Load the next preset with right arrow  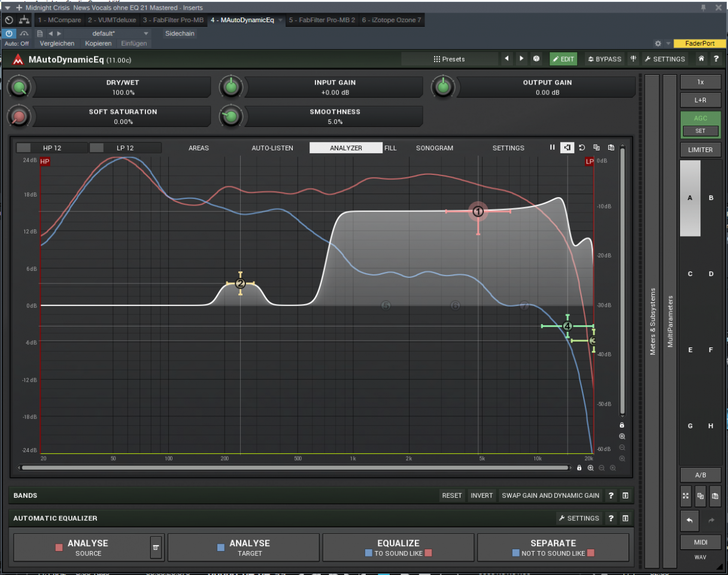point(521,59)
